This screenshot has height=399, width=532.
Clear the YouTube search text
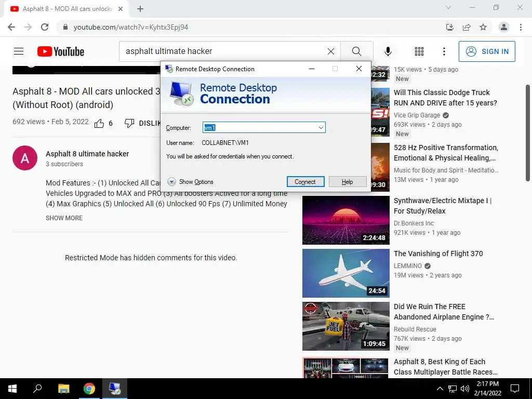tap(331, 51)
